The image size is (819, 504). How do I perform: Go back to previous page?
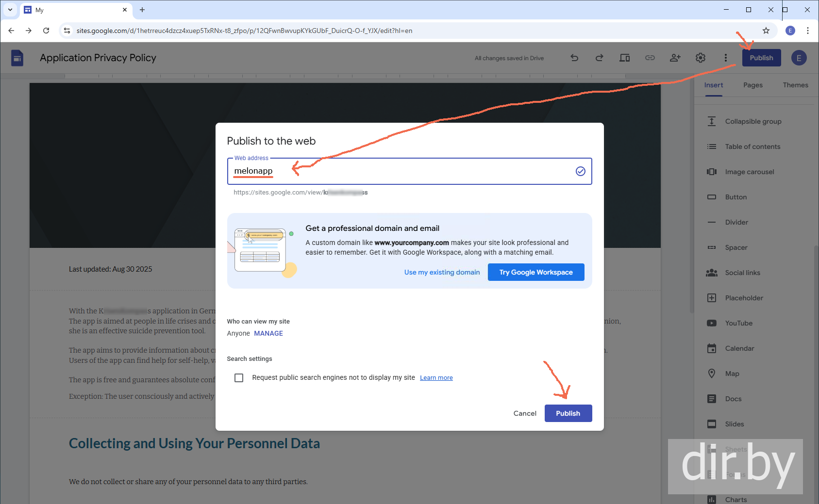tap(11, 31)
